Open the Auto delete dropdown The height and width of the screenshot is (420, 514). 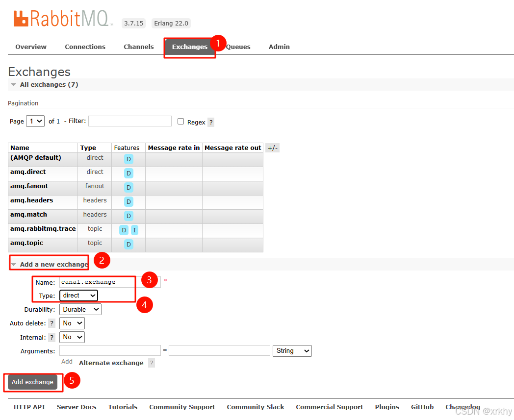[72, 323]
